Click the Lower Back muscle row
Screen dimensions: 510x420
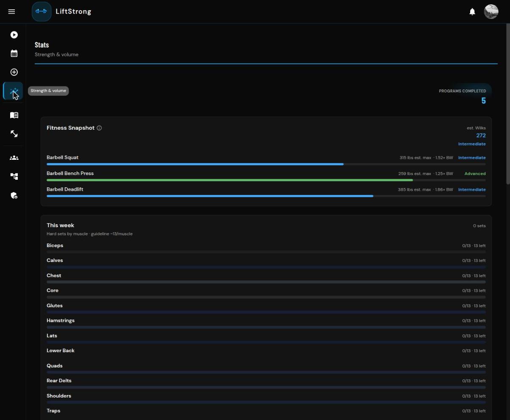(266, 353)
